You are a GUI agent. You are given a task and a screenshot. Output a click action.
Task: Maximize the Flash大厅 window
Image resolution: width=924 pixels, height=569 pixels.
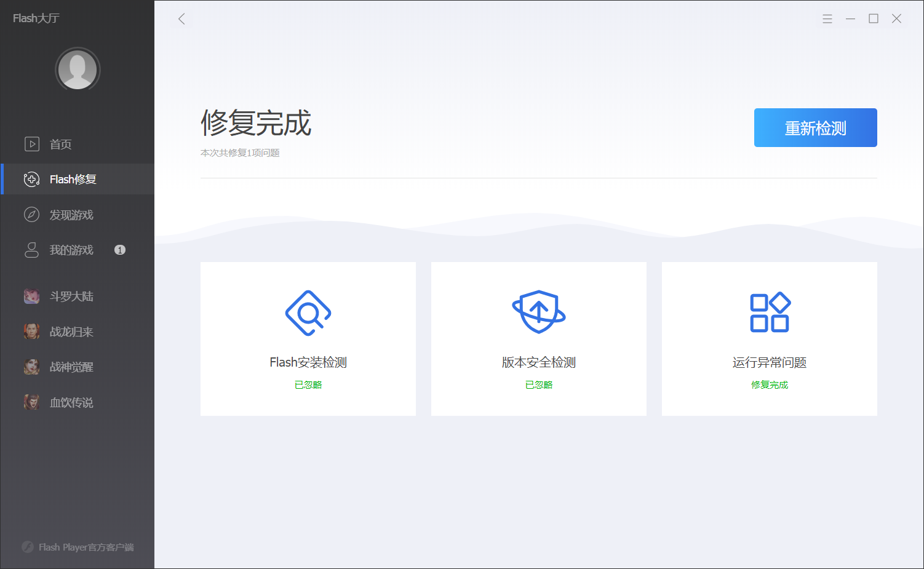pyautogui.click(x=873, y=19)
